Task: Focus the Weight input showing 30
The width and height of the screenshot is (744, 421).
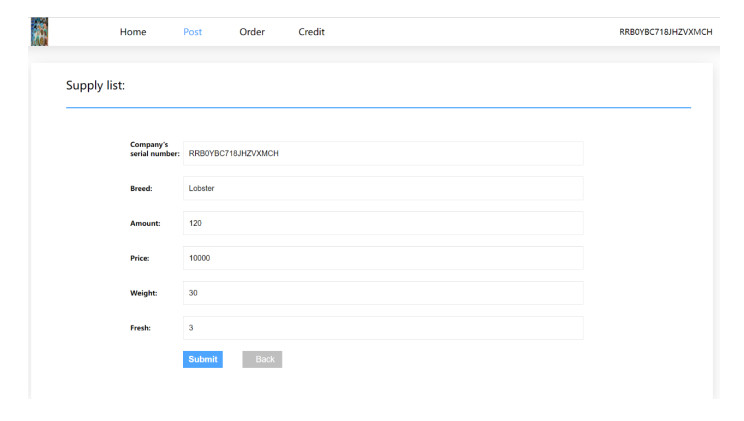Action: click(x=382, y=293)
